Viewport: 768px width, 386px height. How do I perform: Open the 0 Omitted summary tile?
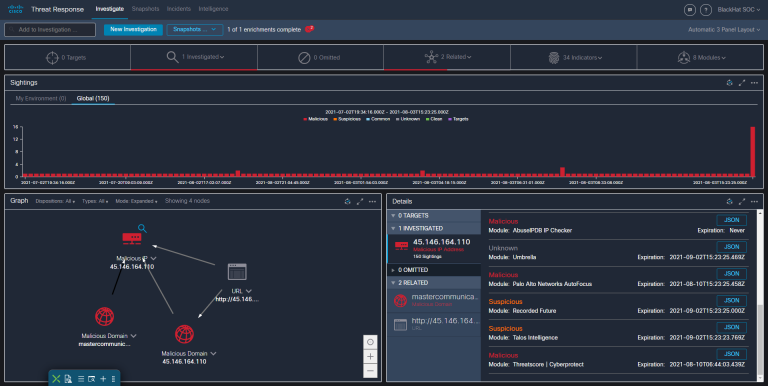pos(320,57)
